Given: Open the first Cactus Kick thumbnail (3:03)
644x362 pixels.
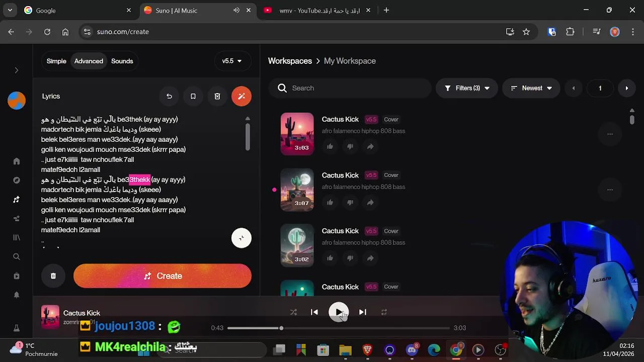Looking at the screenshot, I should pos(297,134).
